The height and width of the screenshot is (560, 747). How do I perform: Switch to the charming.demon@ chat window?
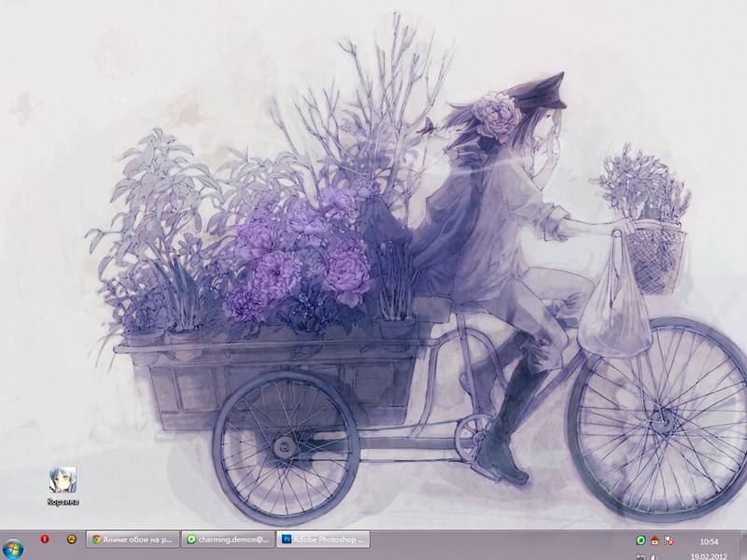click(228, 539)
